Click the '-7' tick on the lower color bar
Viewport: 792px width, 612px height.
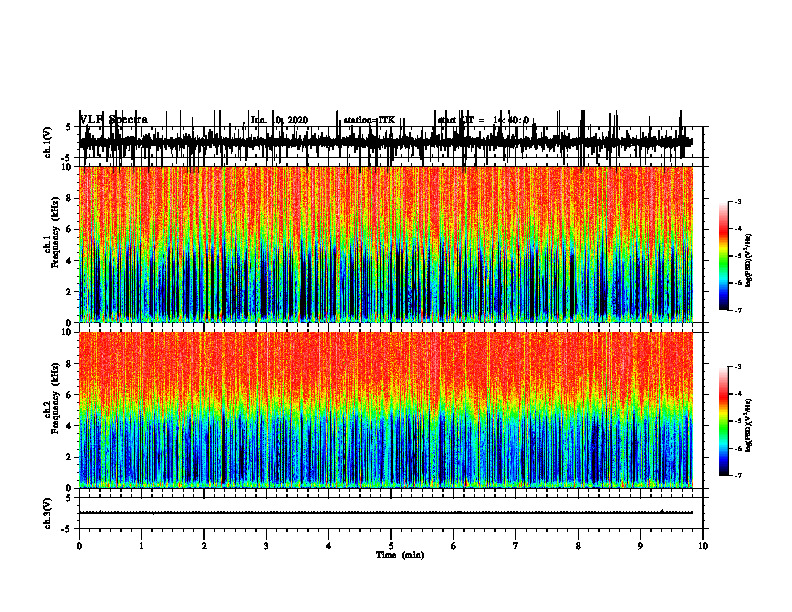[737, 476]
